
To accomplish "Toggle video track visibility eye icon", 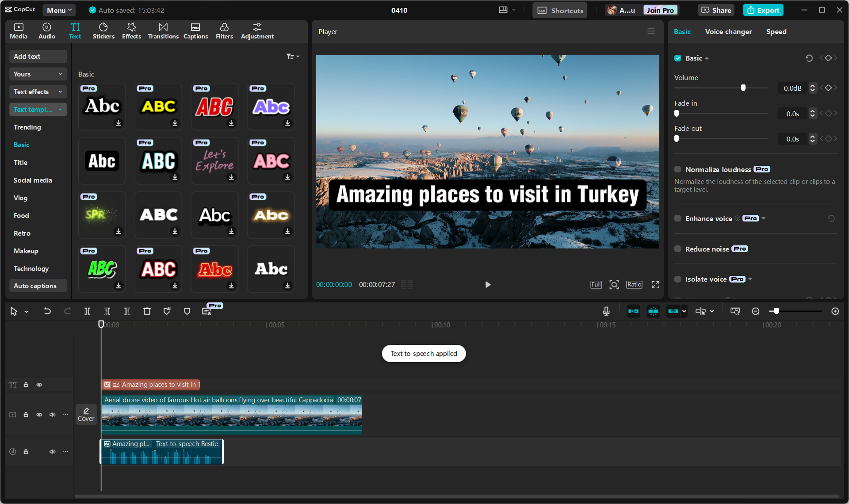I will point(39,415).
